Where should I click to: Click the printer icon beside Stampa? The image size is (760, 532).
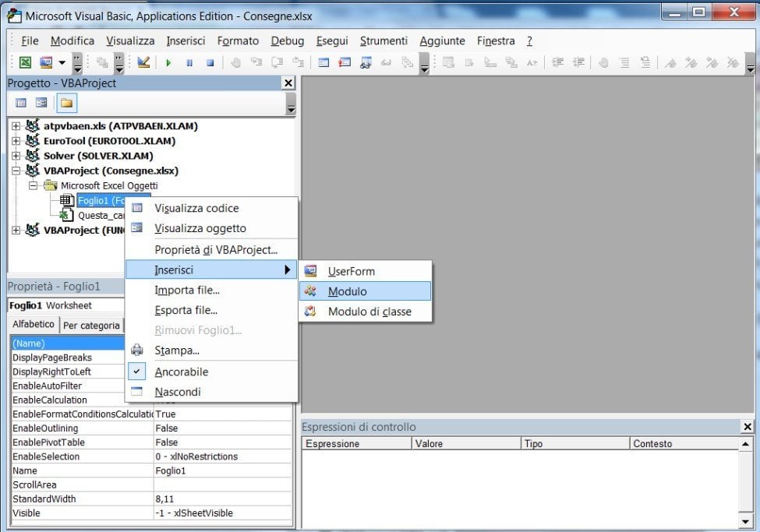click(x=137, y=350)
